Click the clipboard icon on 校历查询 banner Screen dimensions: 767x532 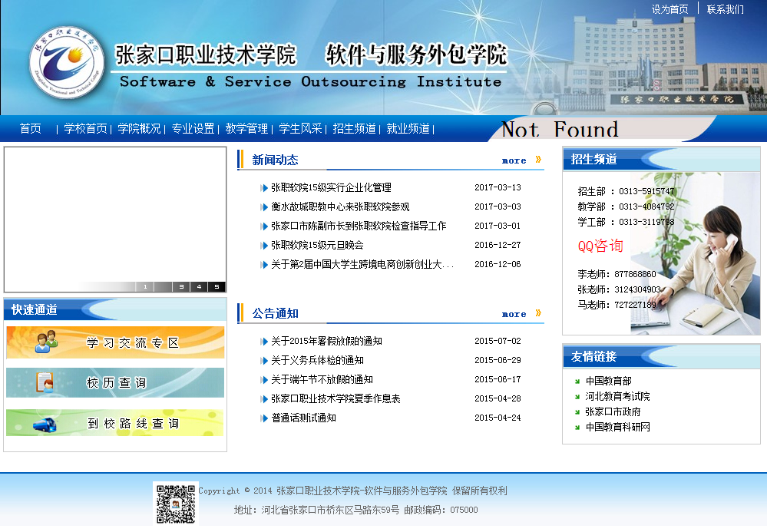tap(45, 382)
